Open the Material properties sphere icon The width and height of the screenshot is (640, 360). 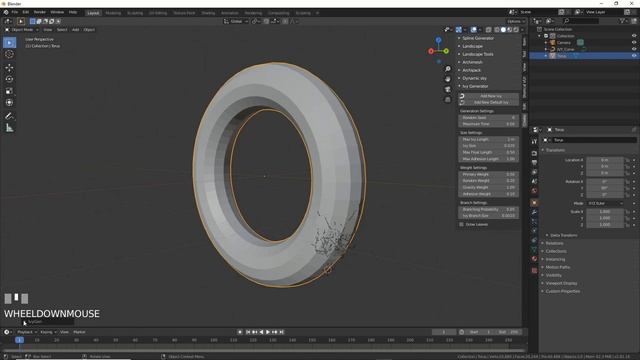[534, 259]
